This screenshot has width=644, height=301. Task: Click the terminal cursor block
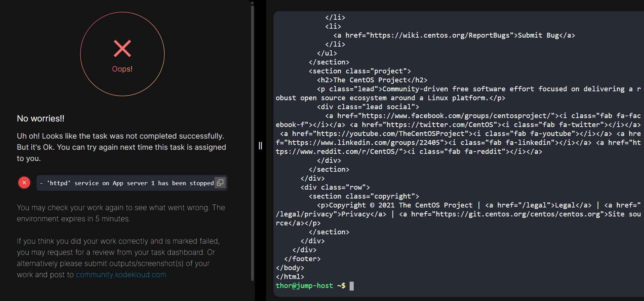tap(351, 286)
